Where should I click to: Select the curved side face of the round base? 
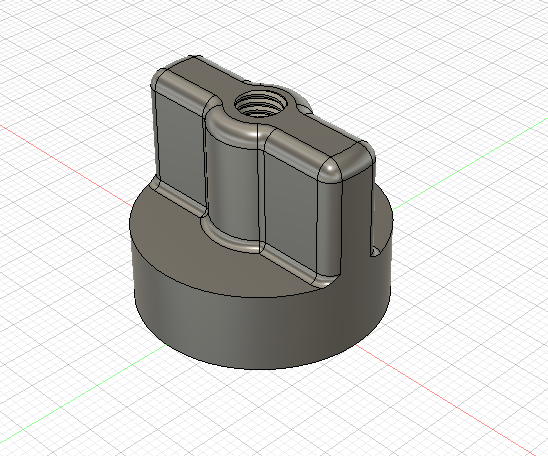(x=262, y=314)
